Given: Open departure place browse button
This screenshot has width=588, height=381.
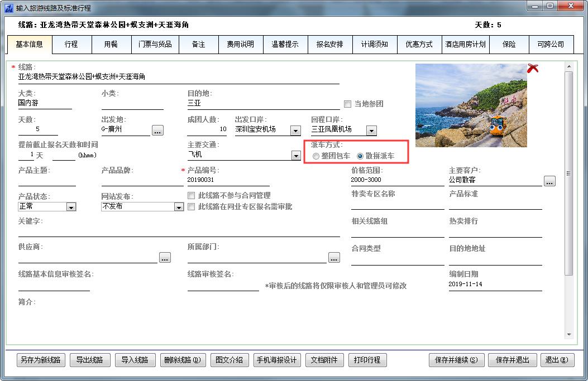Looking at the screenshot, I should 157,131.
